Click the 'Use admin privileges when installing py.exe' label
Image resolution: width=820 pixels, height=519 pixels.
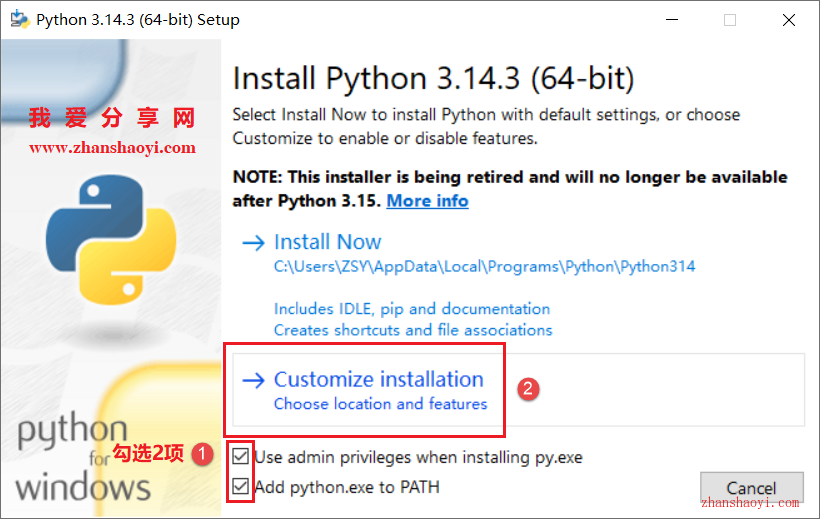click(x=418, y=457)
